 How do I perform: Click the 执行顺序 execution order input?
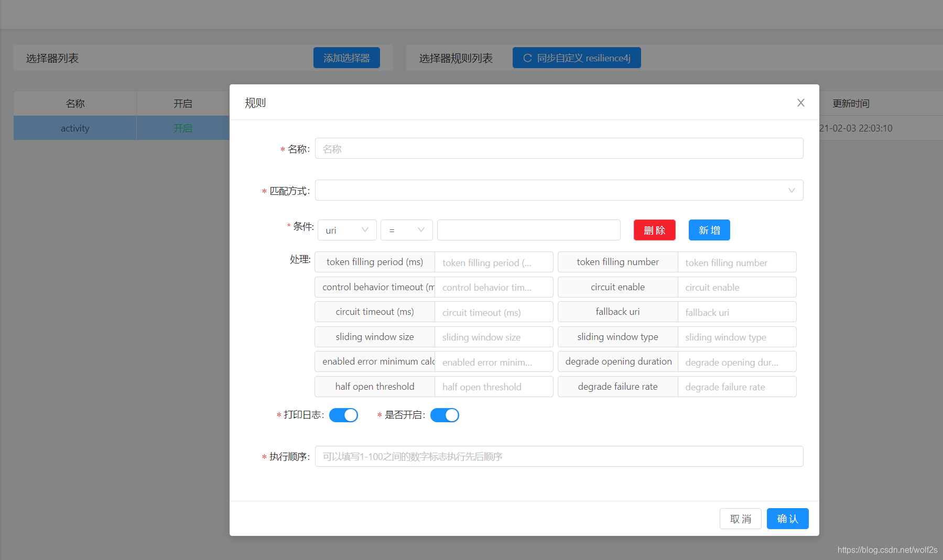pos(559,456)
